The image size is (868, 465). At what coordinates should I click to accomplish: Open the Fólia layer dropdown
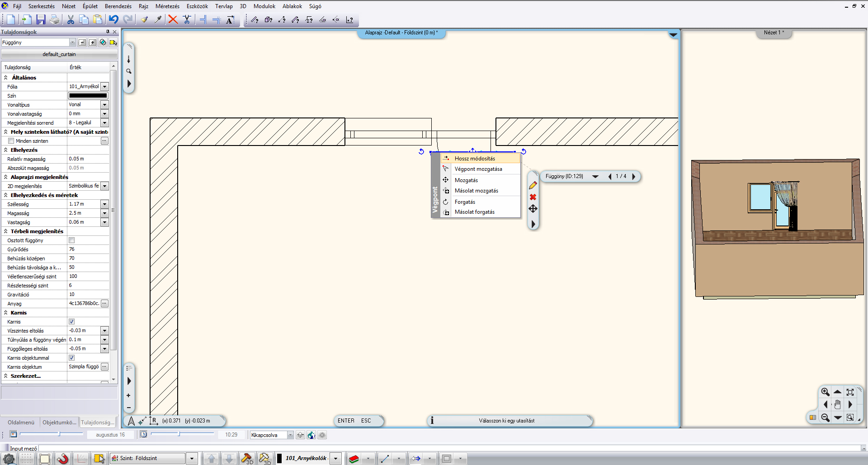pyautogui.click(x=104, y=87)
